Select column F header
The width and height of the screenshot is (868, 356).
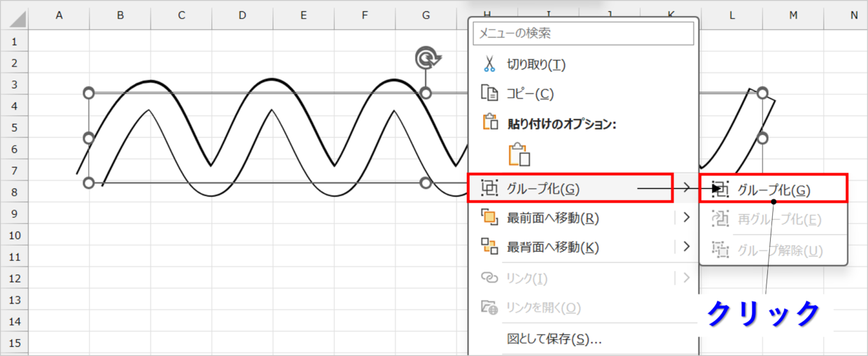tap(365, 15)
